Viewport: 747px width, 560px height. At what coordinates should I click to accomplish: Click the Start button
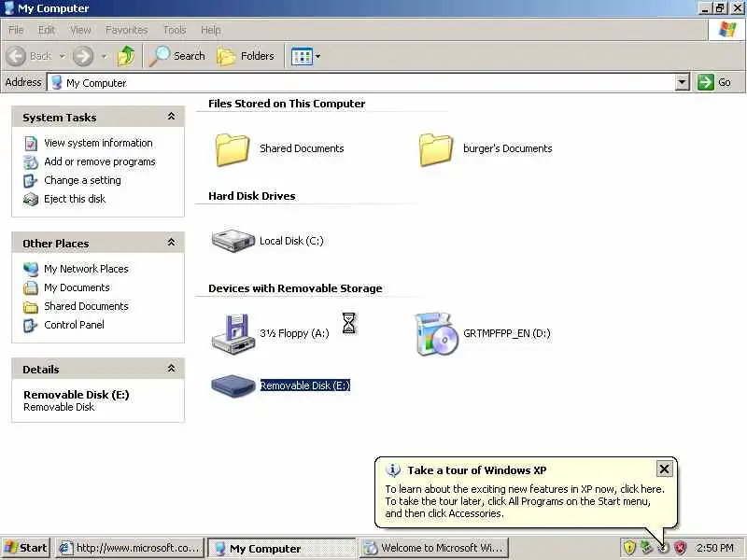click(x=26, y=548)
